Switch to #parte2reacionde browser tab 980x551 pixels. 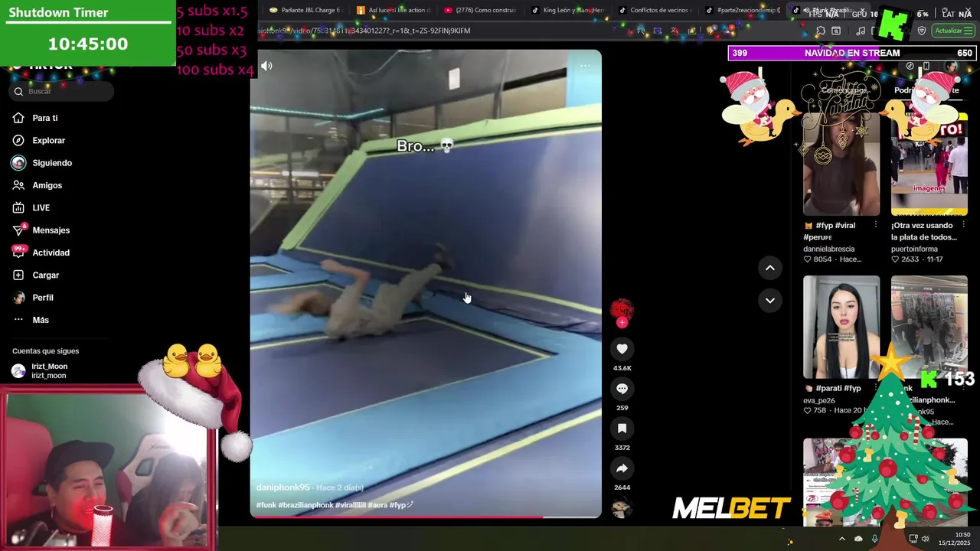pos(742,10)
